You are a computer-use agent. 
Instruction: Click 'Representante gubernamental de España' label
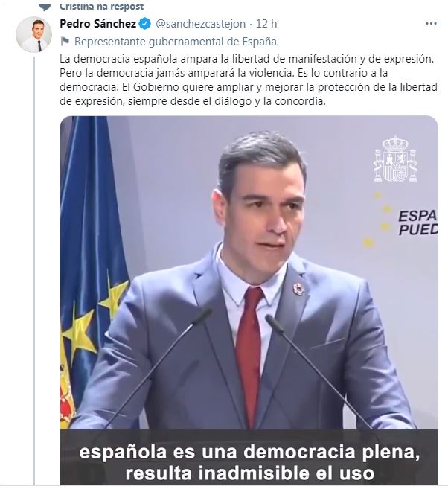click(x=175, y=42)
